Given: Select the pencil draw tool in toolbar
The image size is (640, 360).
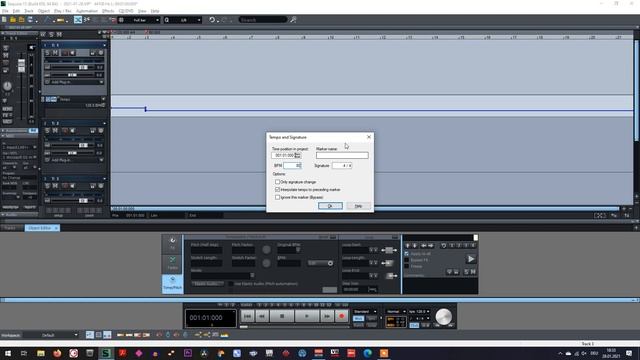Looking at the screenshot, I should tap(48, 20).
